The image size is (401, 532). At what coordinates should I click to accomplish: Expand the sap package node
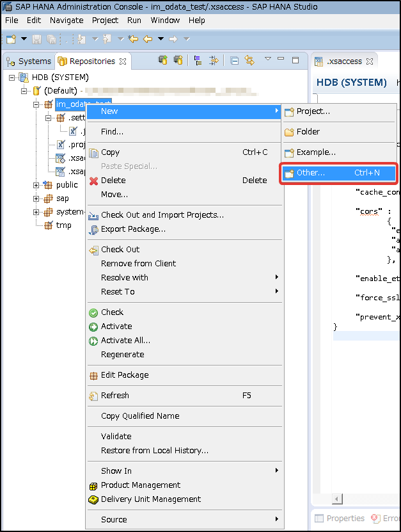click(x=36, y=198)
